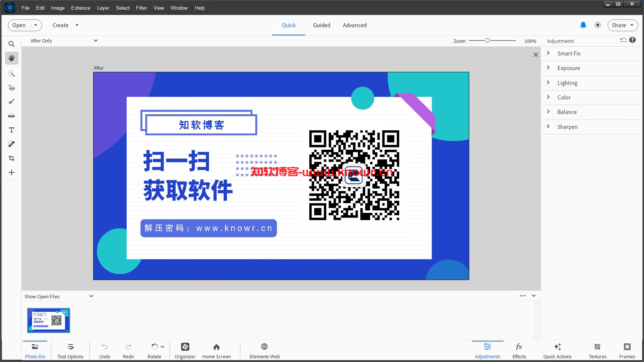The image size is (644, 362).
Task: Open the Filter menu
Action: pos(141,8)
